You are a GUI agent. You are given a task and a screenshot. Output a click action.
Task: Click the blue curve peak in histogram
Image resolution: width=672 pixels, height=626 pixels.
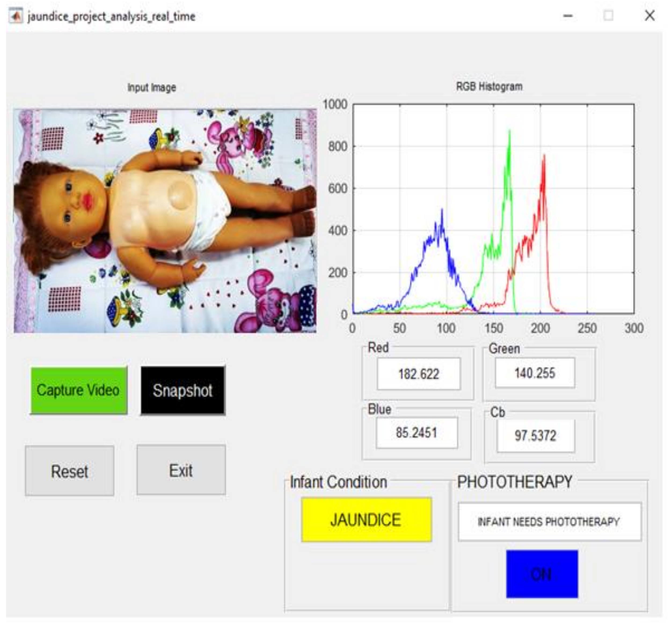442,211
